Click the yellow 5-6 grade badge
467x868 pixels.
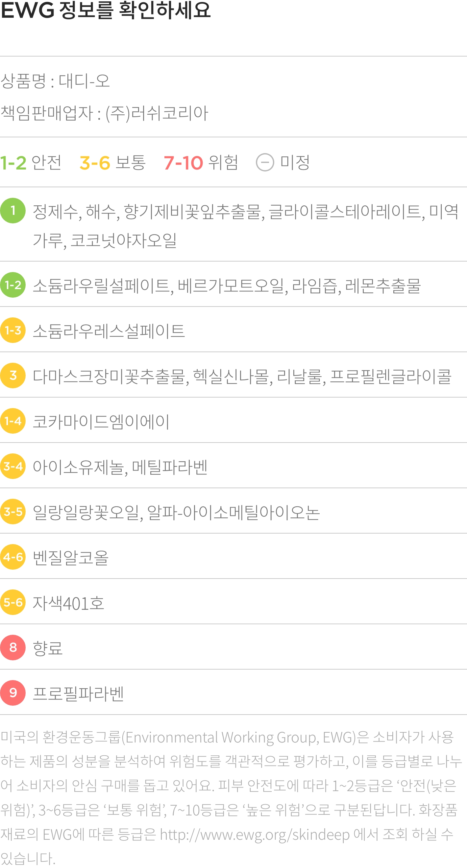[13, 602]
